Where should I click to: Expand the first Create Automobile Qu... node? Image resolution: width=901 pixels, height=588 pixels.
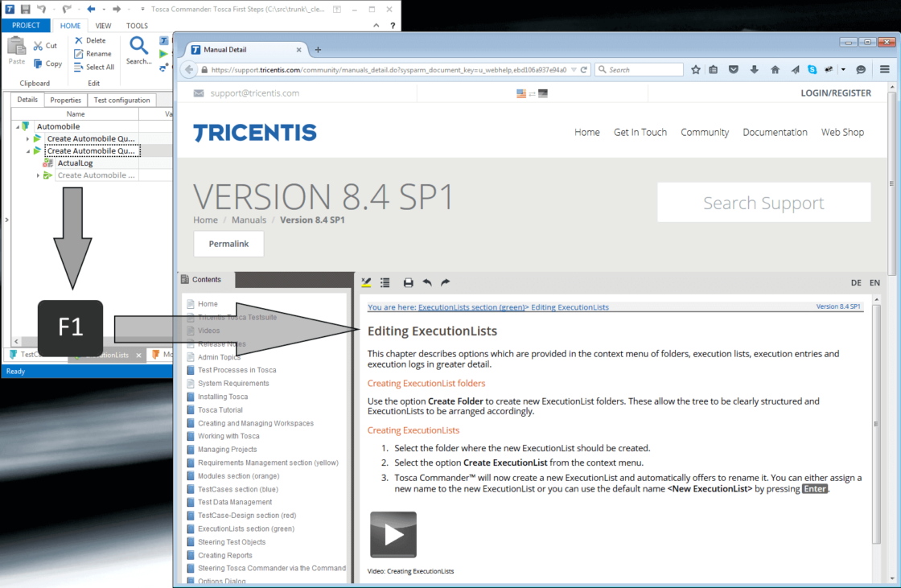pyautogui.click(x=27, y=139)
